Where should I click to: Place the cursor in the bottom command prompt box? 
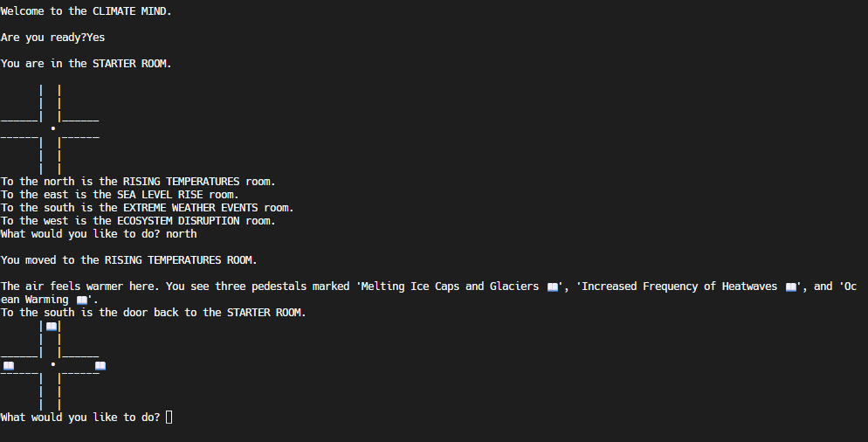point(169,417)
